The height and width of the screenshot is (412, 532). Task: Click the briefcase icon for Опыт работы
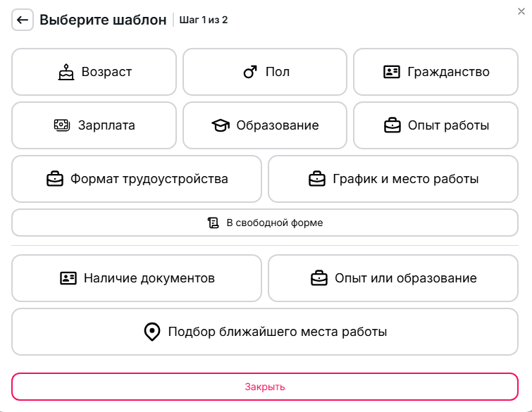click(x=392, y=125)
